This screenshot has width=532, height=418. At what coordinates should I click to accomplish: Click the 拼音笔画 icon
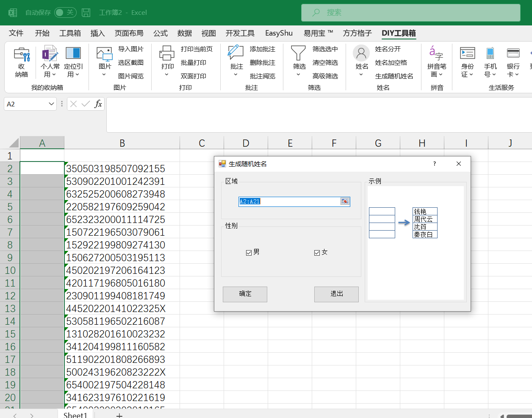(x=436, y=53)
